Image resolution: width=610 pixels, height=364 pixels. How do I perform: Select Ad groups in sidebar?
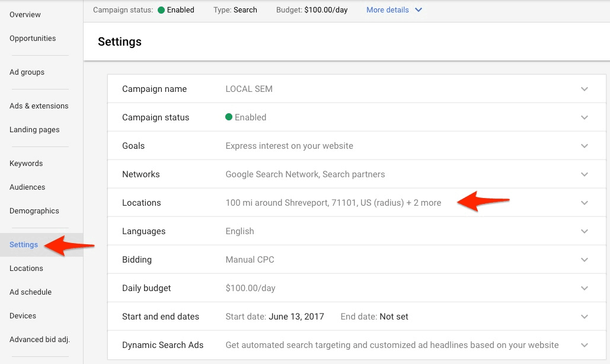coord(27,72)
